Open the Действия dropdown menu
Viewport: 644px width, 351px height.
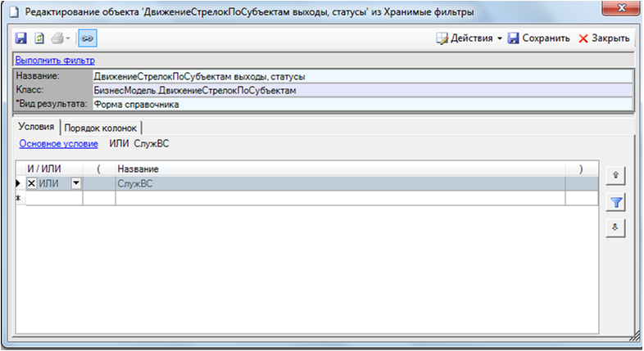[x=469, y=38]
